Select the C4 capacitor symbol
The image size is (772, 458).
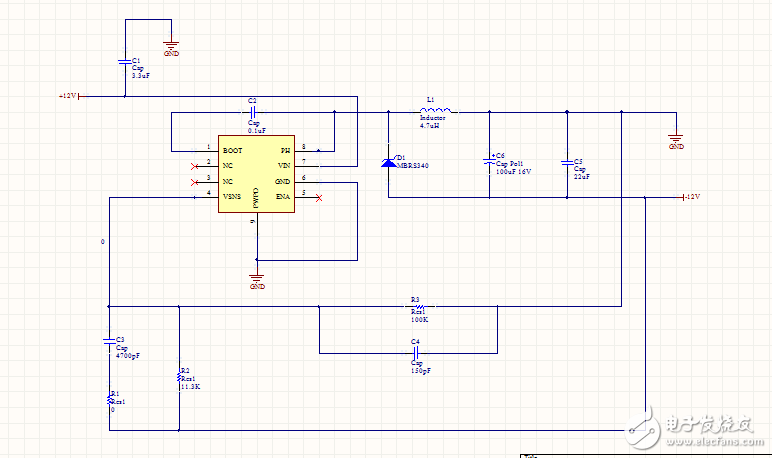click(x=416, y=353)
